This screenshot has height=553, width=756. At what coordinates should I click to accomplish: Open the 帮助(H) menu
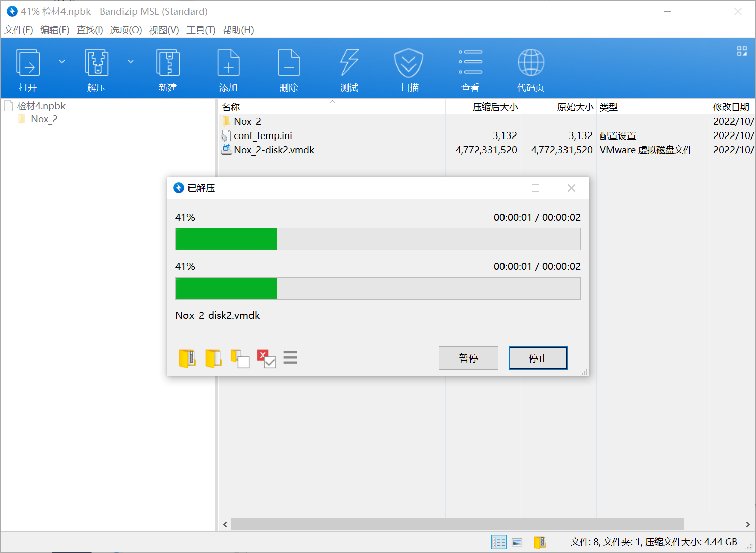(238, 30)
